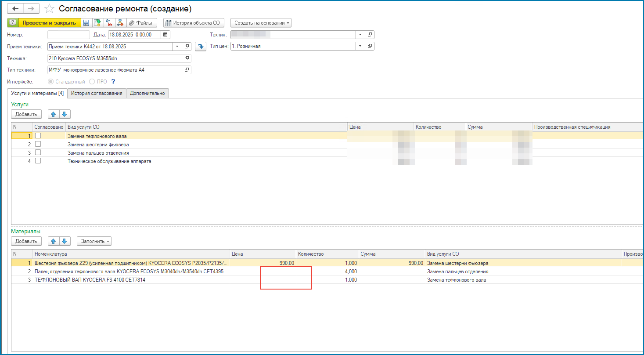644x355 pixels.
Task: Click quantity cell 4,000 in Материалы
Action: [x=327, y=272]
